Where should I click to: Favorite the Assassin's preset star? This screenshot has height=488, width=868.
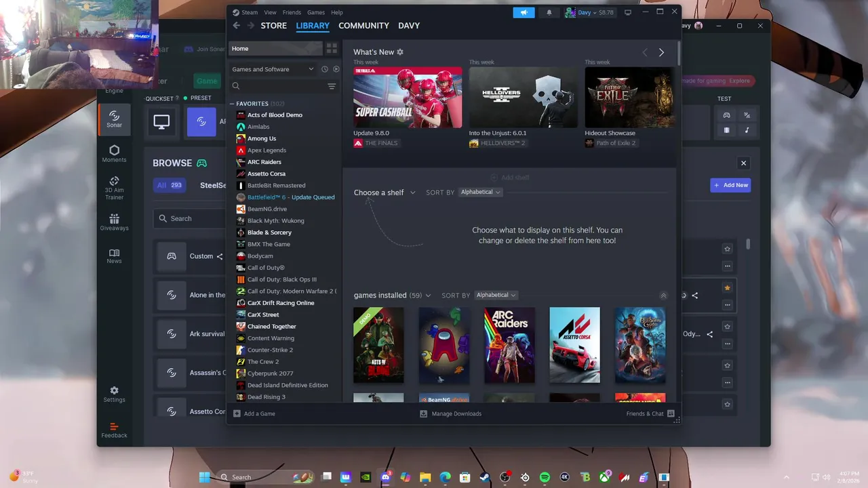point(727,365)
